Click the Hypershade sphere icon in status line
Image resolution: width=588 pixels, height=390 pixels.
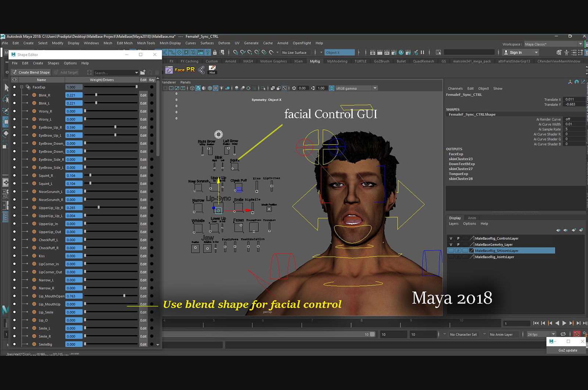click(401, 53)
